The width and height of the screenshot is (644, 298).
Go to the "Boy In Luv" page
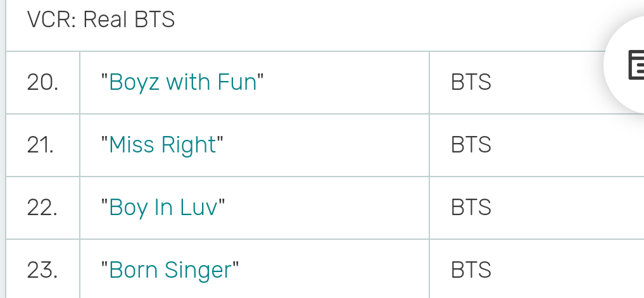[163, 208]
